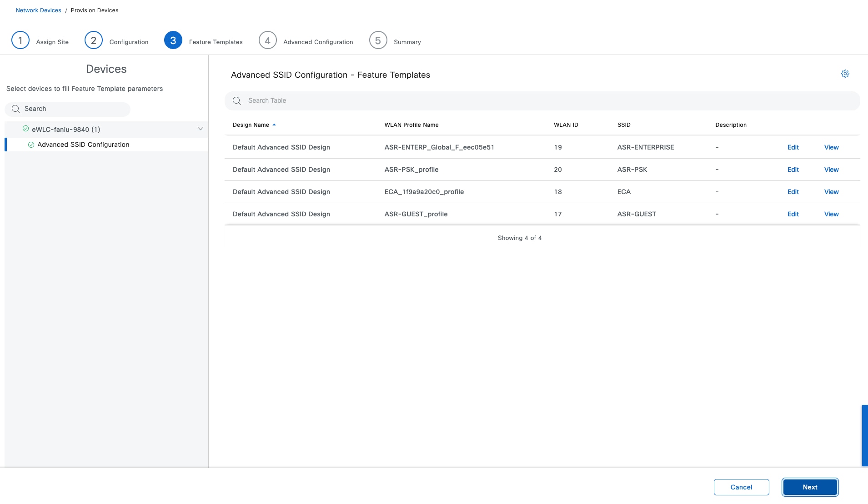Sort table by Design Name arrow

pyautogui.click(x=274, y=125)
